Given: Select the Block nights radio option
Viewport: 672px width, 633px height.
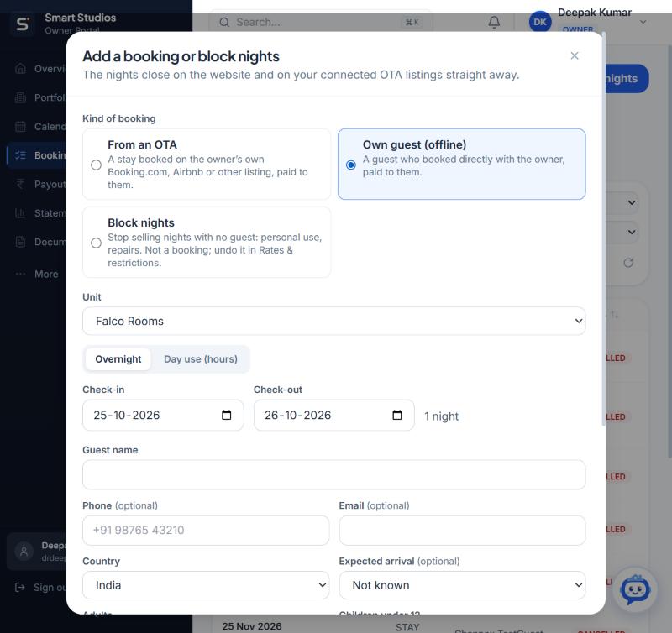Looking at the screenshot, I should coord(96,243).
